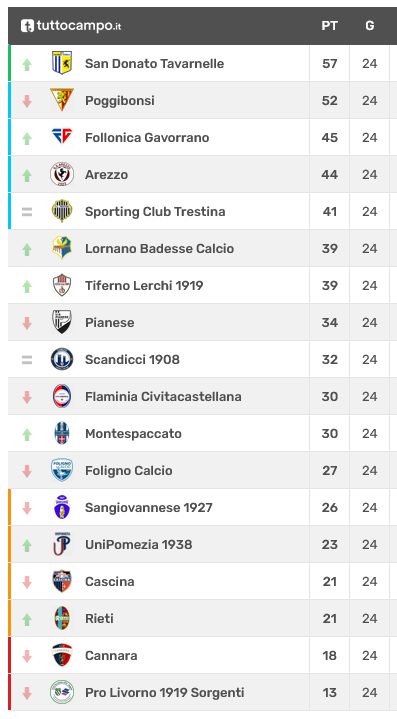Click the red down arrow next to Pianese
The height and width of the screenshot is (719, 397).
27,323
